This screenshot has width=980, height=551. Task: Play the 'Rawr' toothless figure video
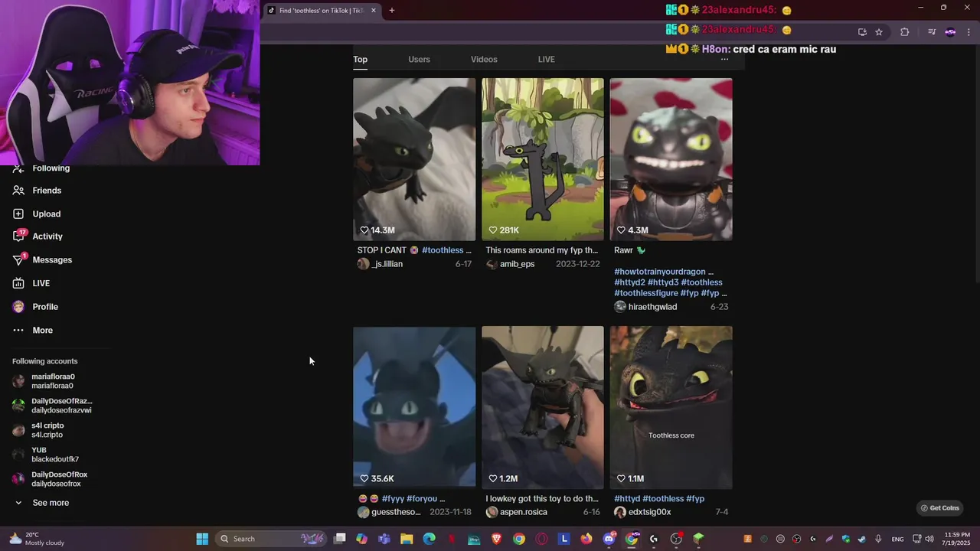click(x=671, y=159)
